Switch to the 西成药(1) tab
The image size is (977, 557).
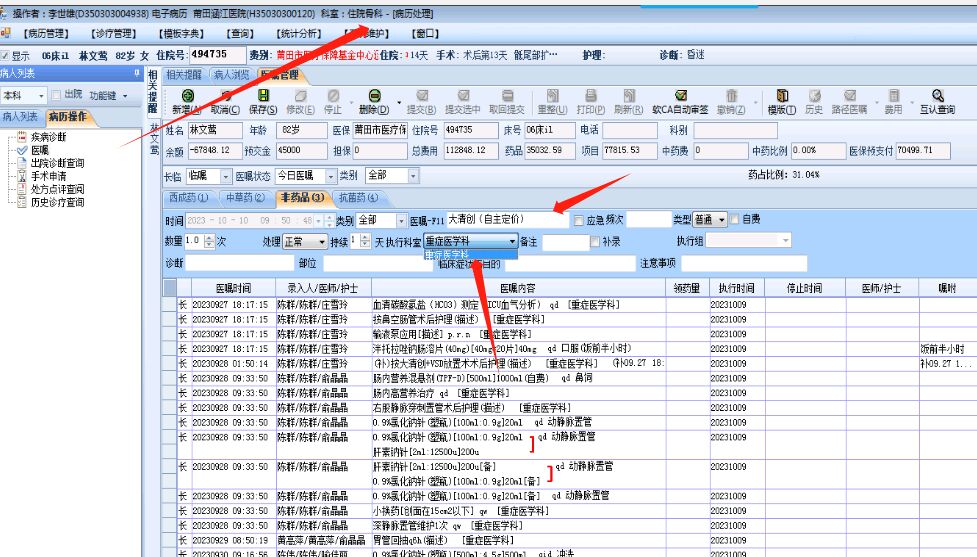189,198
